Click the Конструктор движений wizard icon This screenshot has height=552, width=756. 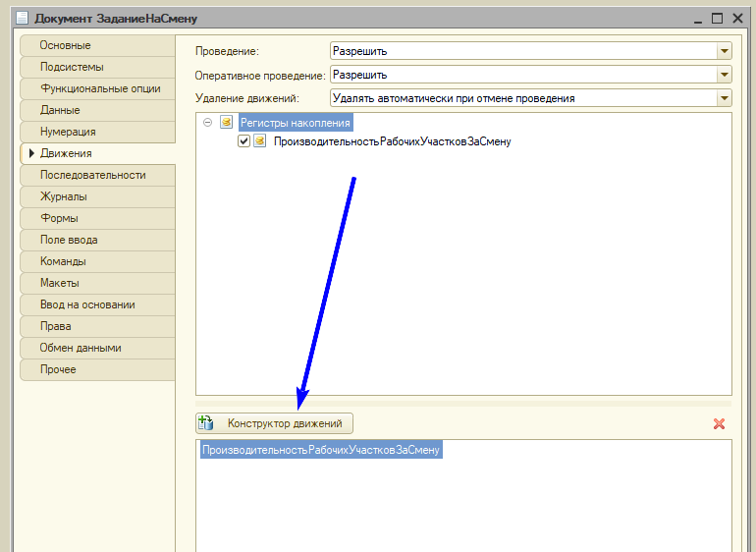(x=205, y=423)
